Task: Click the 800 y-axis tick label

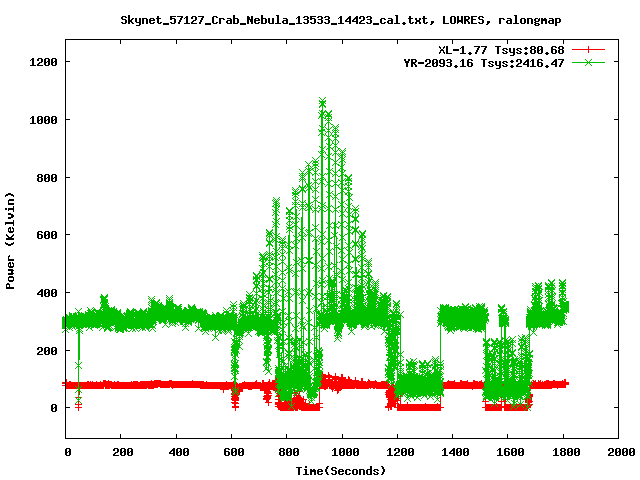Action: click(47, 178)
